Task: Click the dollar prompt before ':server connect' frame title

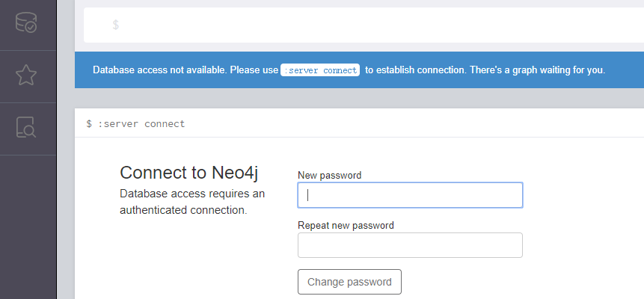Action: click(89, 123)
